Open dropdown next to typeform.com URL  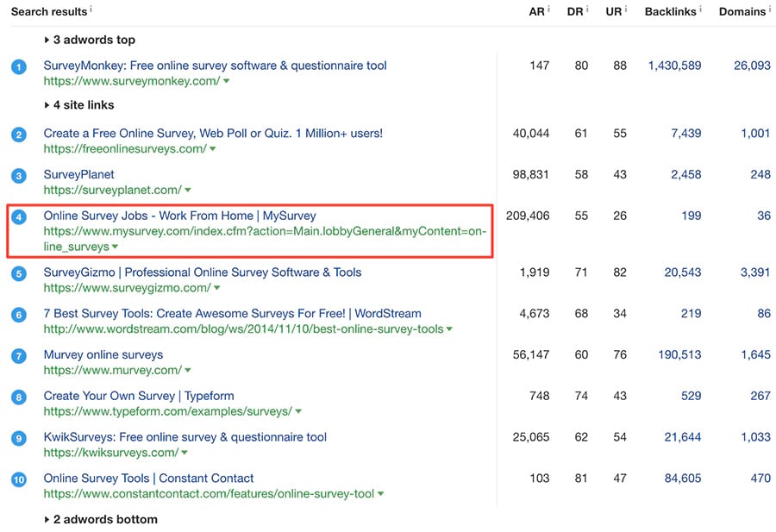pos(298,411)
